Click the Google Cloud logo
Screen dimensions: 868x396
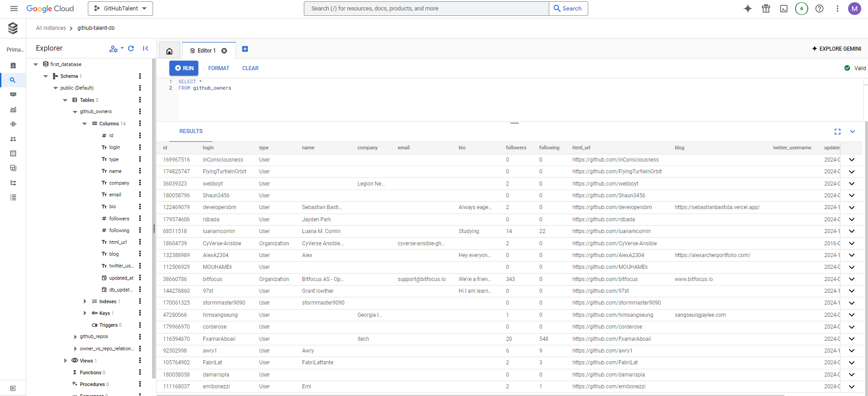50,9
